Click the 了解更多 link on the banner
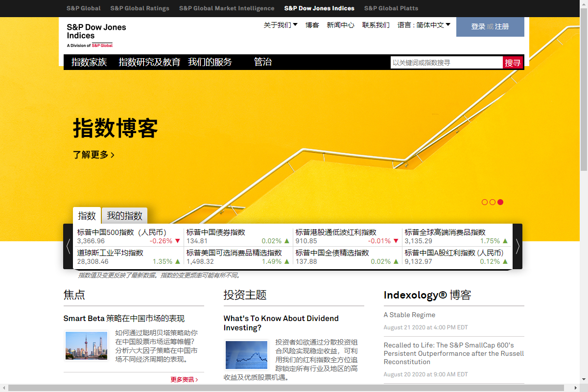The width and height of the screenshot is (588, 392). pos(94,155)
